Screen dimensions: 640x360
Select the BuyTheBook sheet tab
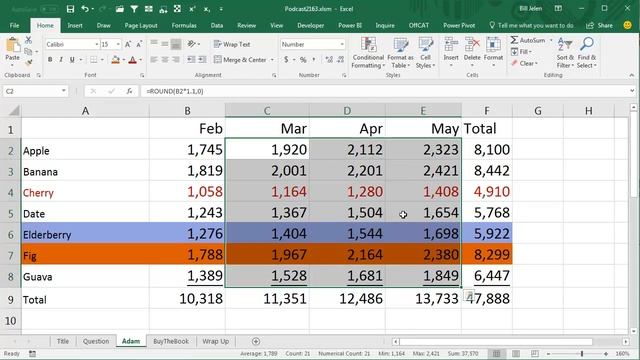(x=171, y=341)
